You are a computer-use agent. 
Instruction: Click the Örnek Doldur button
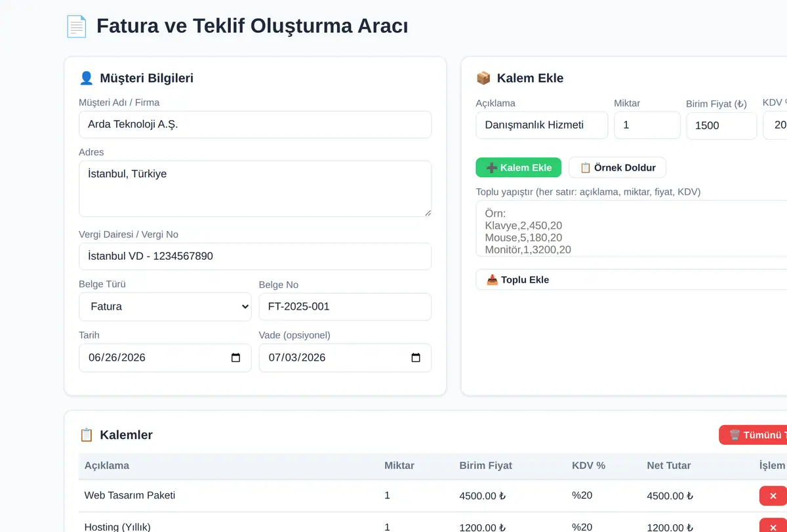(x=617, y=167)
